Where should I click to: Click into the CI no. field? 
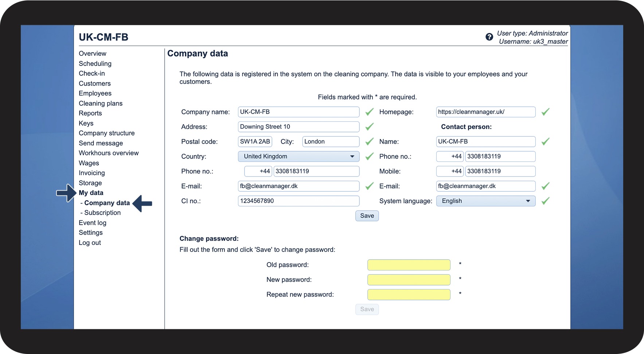pos(298,201)
